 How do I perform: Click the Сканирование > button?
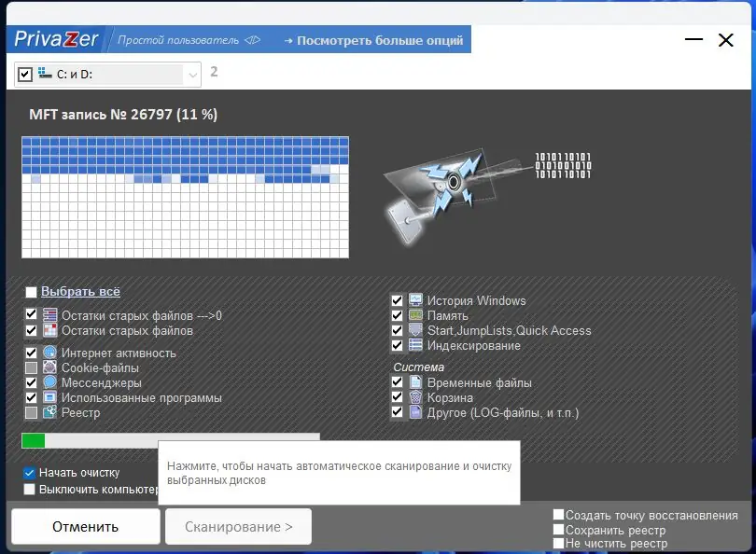coord(238,527)
